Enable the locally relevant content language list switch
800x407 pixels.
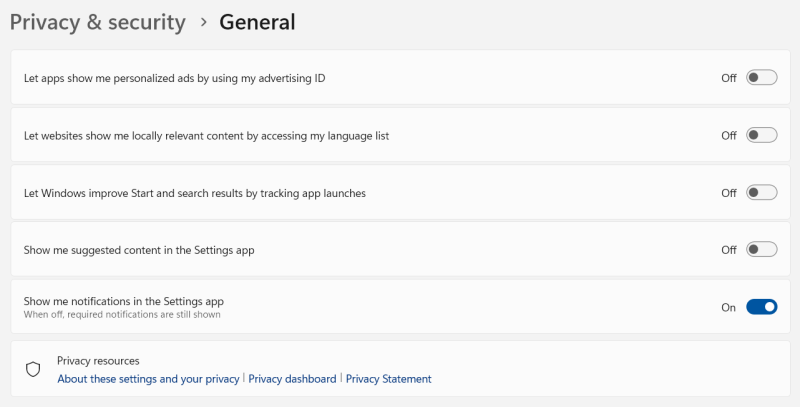pos(761,135)
